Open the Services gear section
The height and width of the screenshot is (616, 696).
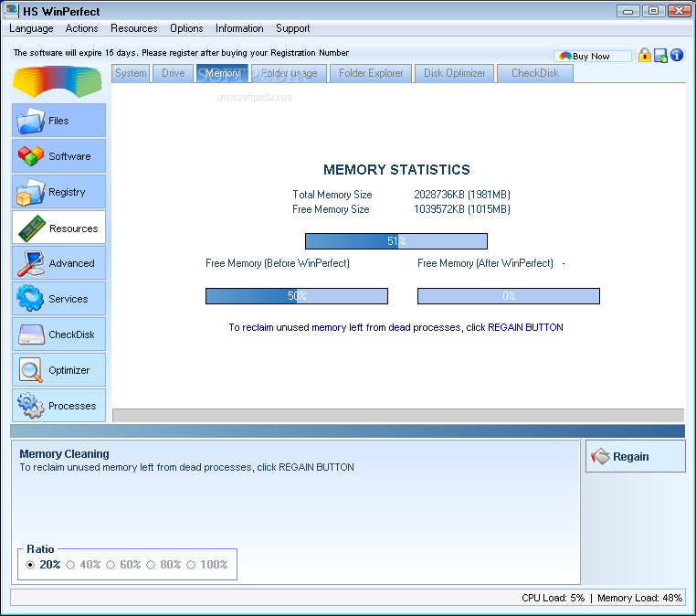point(58,299)
